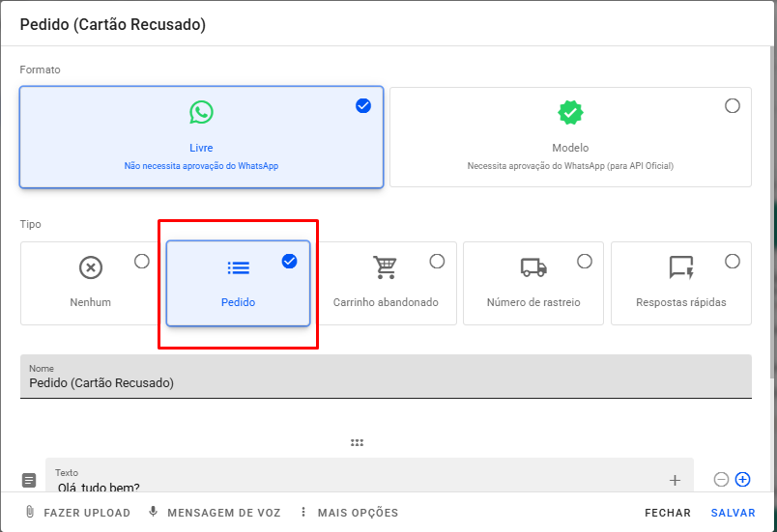The width and height of the screenshot is (777, 532).
Task: Click the Fechar button
Action: click(x=668, y=513)
